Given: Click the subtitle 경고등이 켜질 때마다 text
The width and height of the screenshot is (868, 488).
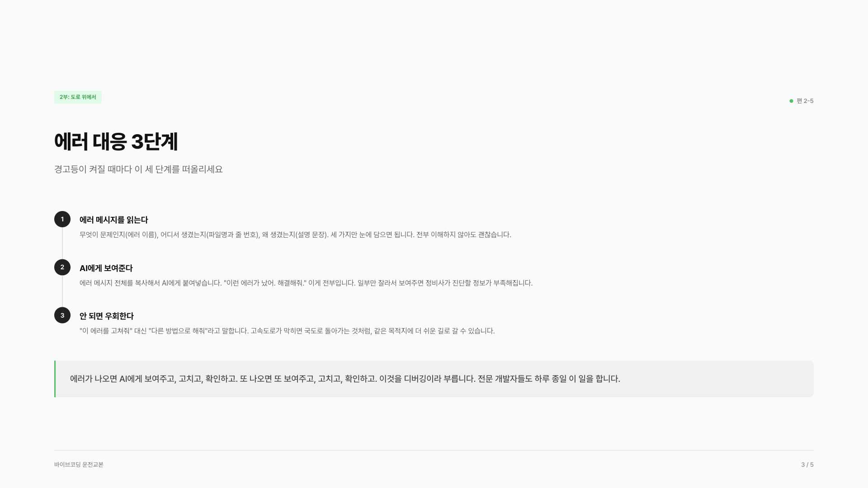Looking at the screenshot, I should [93, 169].
